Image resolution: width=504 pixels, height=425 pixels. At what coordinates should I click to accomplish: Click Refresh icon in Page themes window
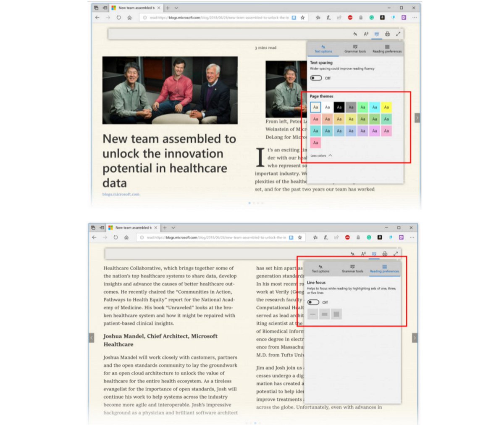click(x=119, y=18)
